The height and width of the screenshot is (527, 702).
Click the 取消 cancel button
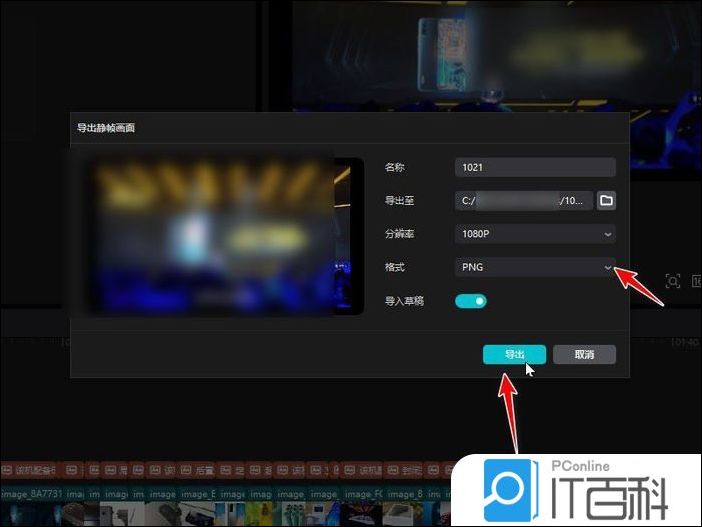coord(584,355)
